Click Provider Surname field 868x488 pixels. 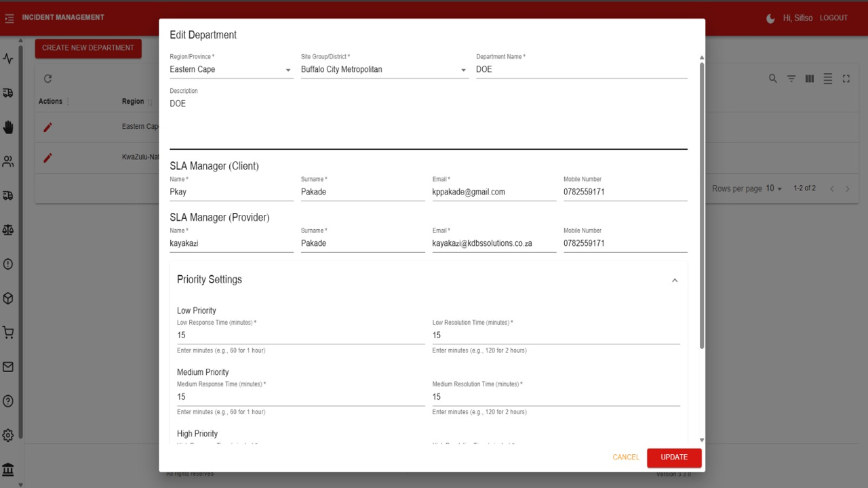[363, 243]
